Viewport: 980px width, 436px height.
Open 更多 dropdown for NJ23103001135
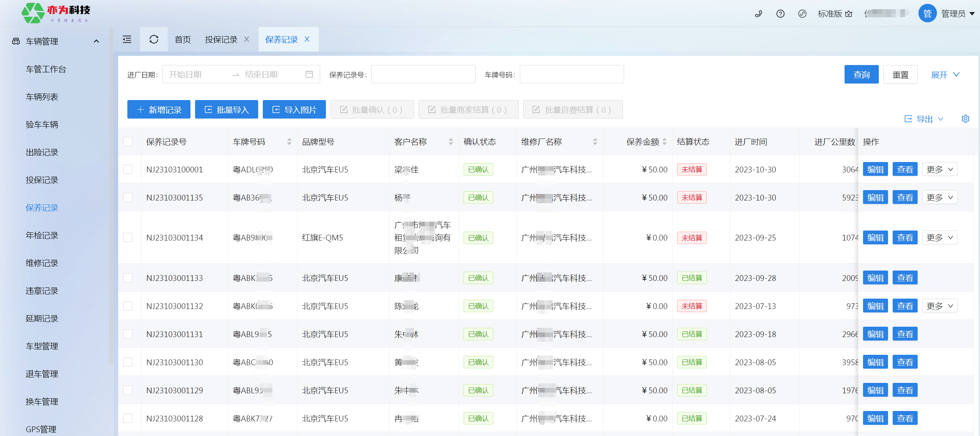[940, 198]
